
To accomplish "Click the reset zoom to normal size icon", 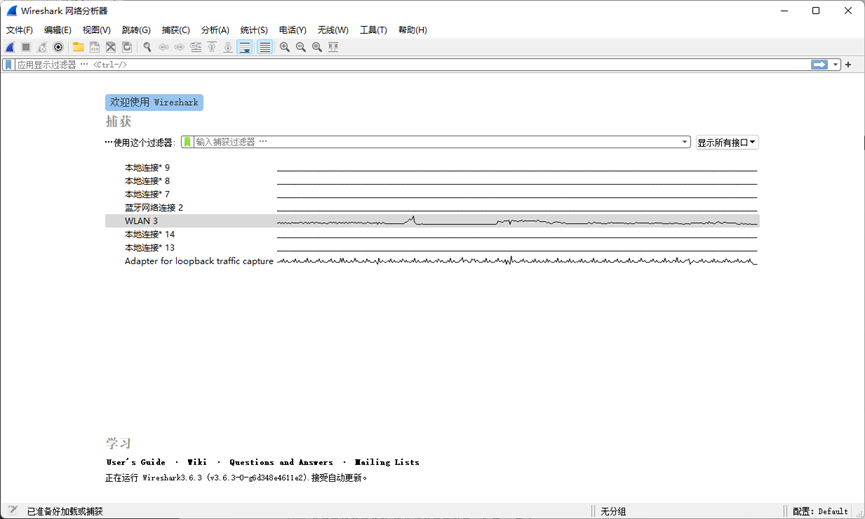I will tap(317, 47).
